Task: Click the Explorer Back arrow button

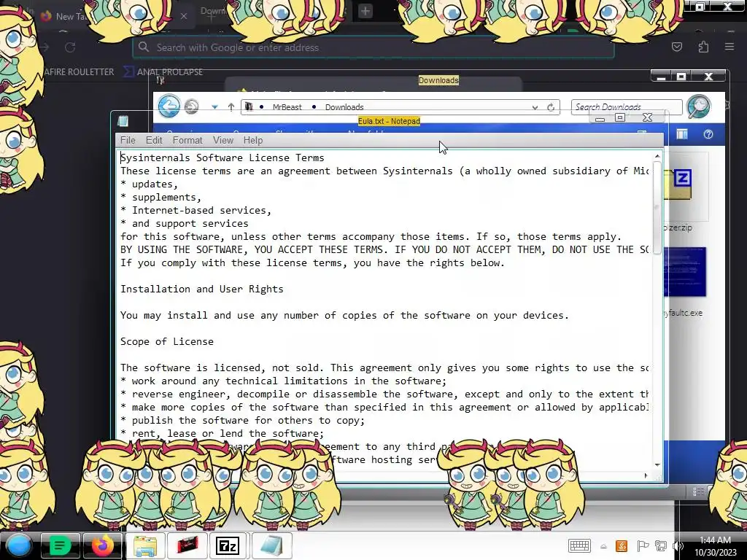Action: (169, 106)
